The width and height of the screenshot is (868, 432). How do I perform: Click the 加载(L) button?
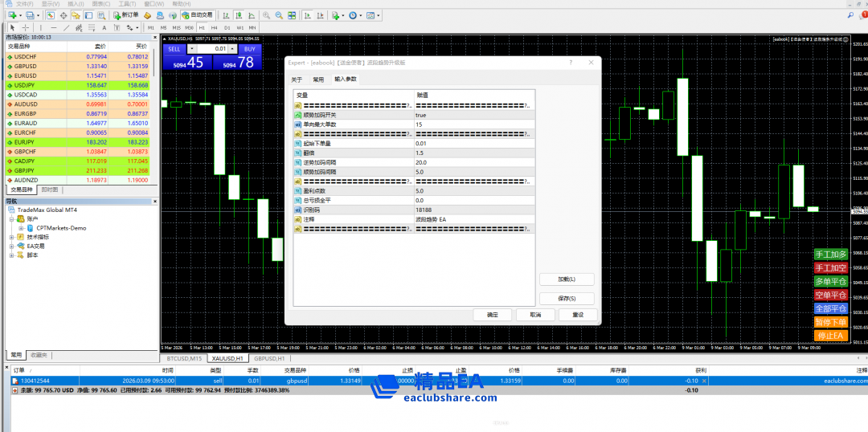(x=566, y=279)
